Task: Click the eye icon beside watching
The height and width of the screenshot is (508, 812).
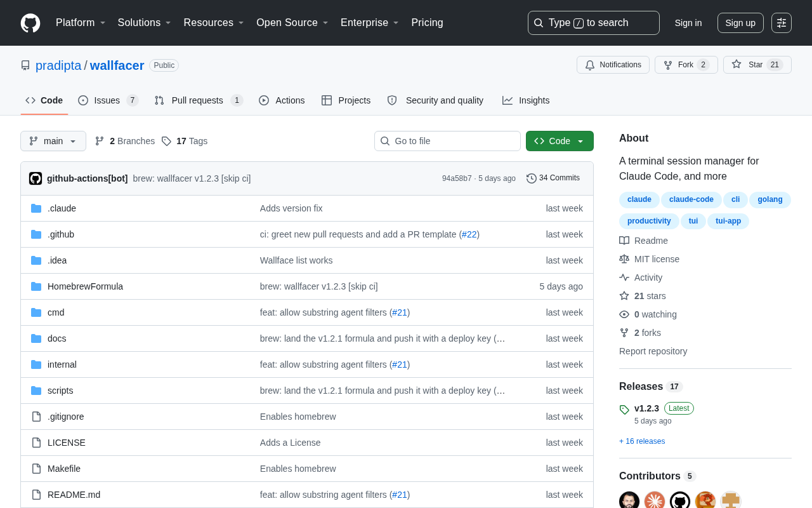Action: pyautogui.click(x=624, y=314)
